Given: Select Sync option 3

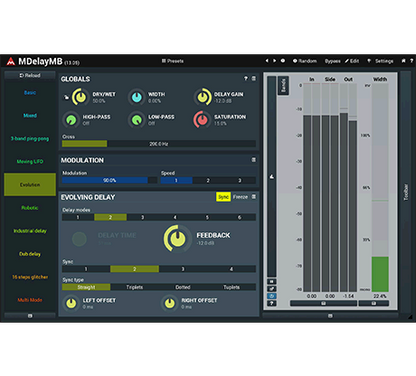Looking at the screenshot, I should click(x=183, y=269).
